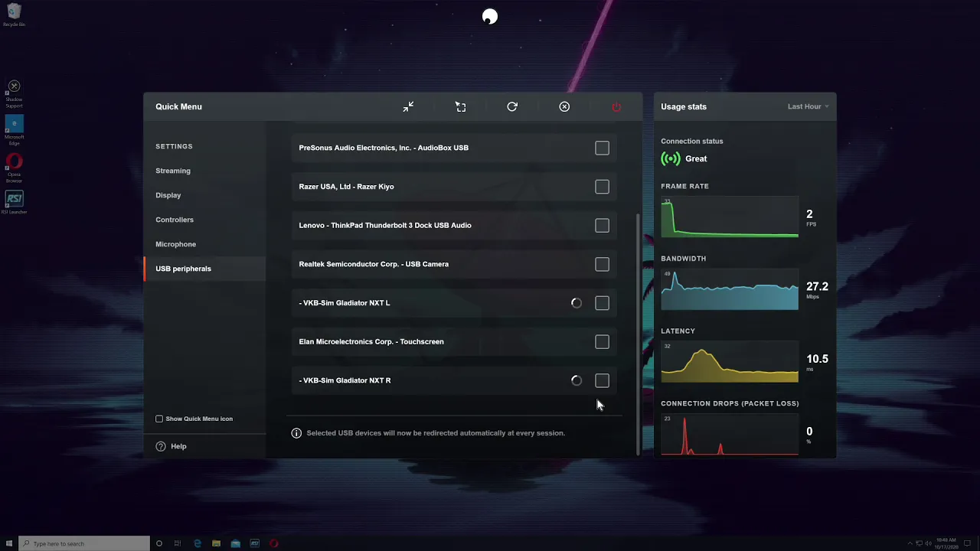Check the PreSonus AudioBox USB device box
Viewport: 980px width, 551px height.
[x=602, y=148]
